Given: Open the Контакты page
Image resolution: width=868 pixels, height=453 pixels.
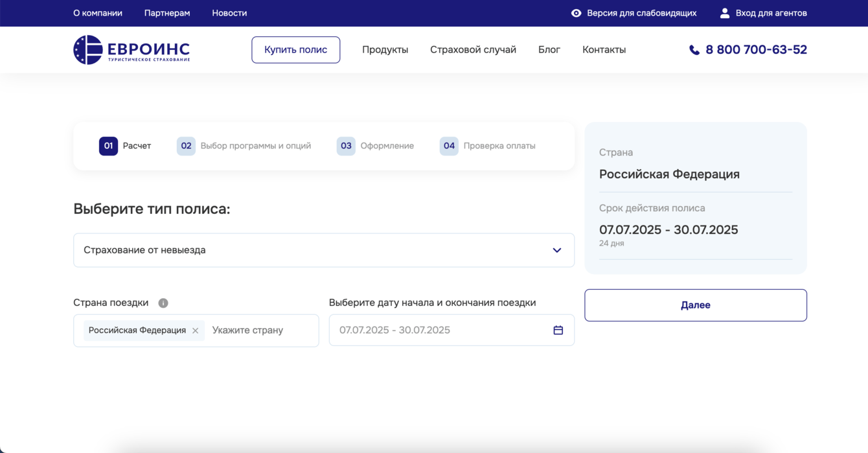Looking at the screenshot, I should click(x=604, y=50).
